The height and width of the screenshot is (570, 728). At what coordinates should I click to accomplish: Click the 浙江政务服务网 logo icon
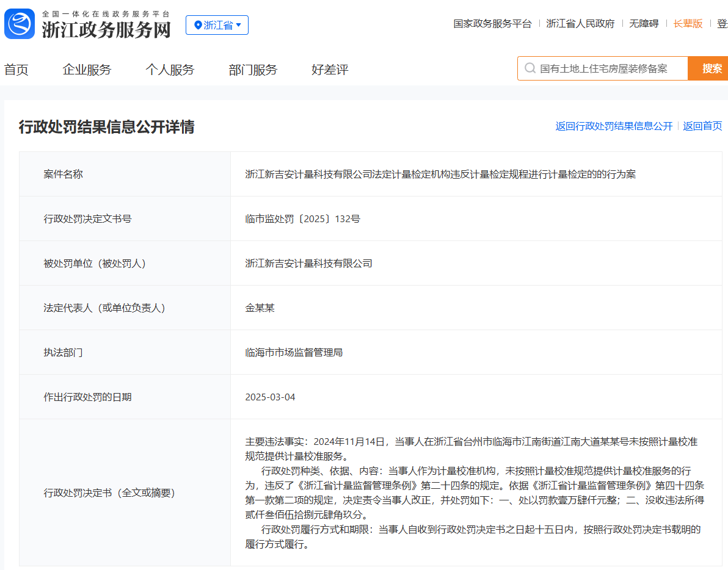click(x=20, y=24)
